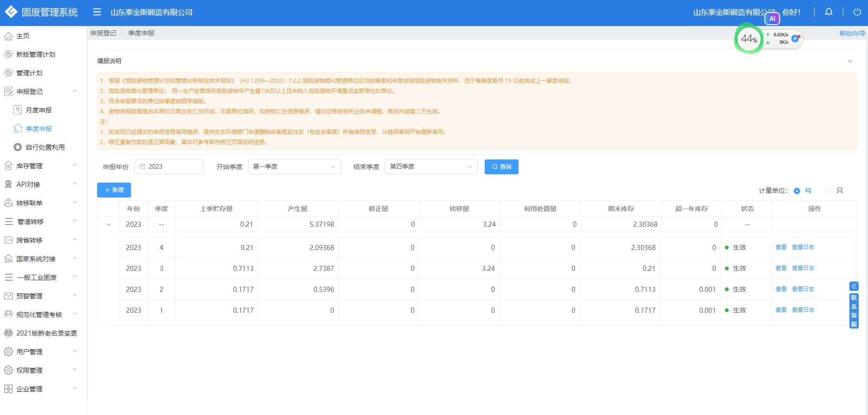The width and height of the screenshot is (868, 415).
Task: Click the 自行处置利用 circle icon
Action: [x=18, y=147]
